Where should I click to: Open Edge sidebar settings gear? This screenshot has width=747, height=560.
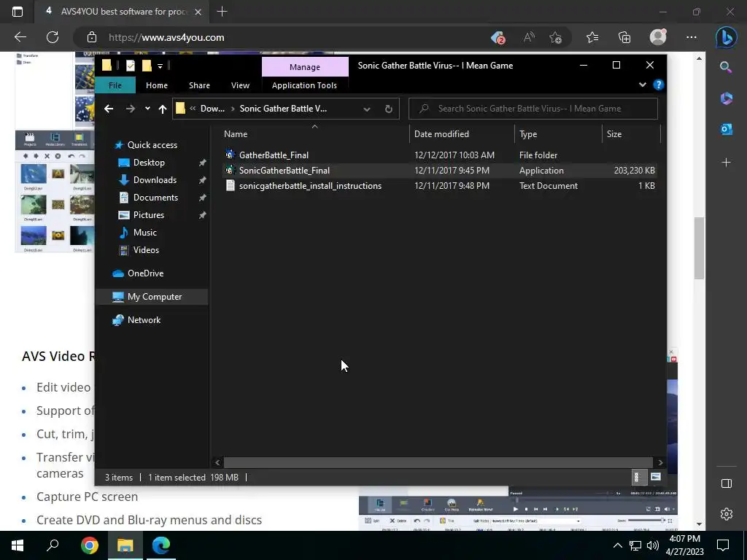[726, 514]
